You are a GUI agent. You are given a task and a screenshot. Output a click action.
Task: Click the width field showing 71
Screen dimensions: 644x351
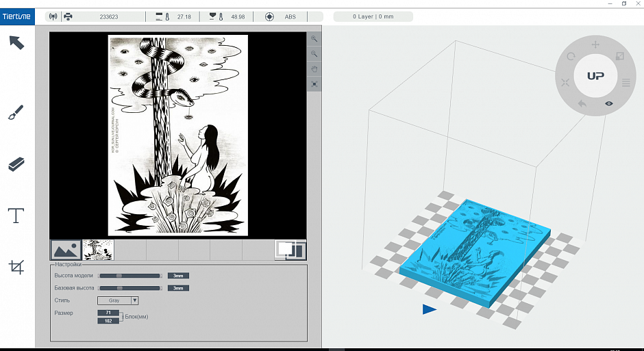click(108, 313)
